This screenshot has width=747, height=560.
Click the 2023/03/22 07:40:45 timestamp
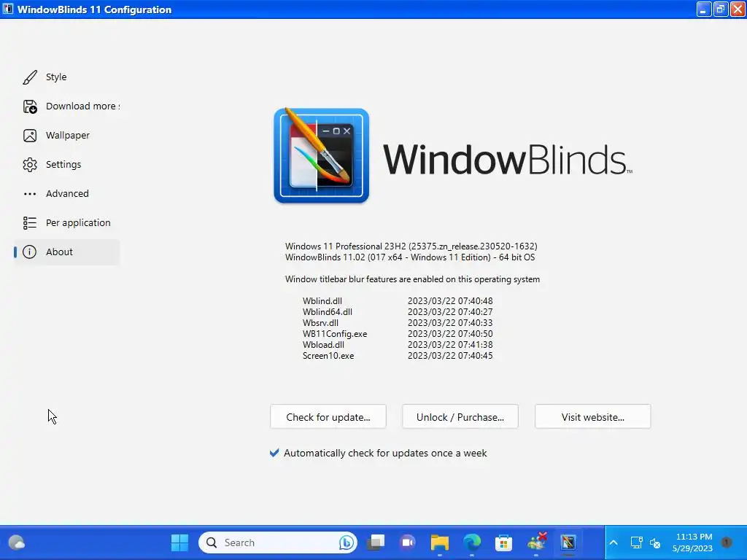coord(450,356)
